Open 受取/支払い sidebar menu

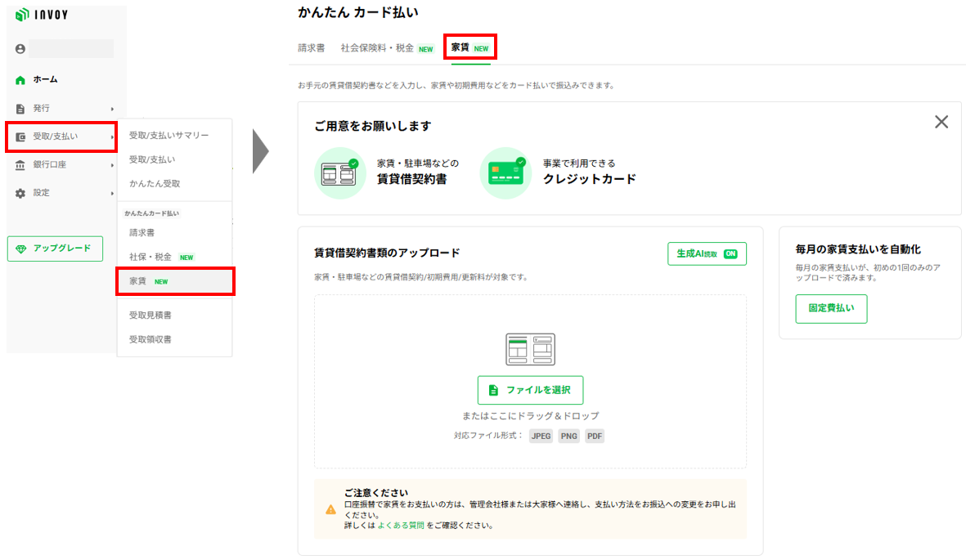pyautogui.click(x=61, y=137)
